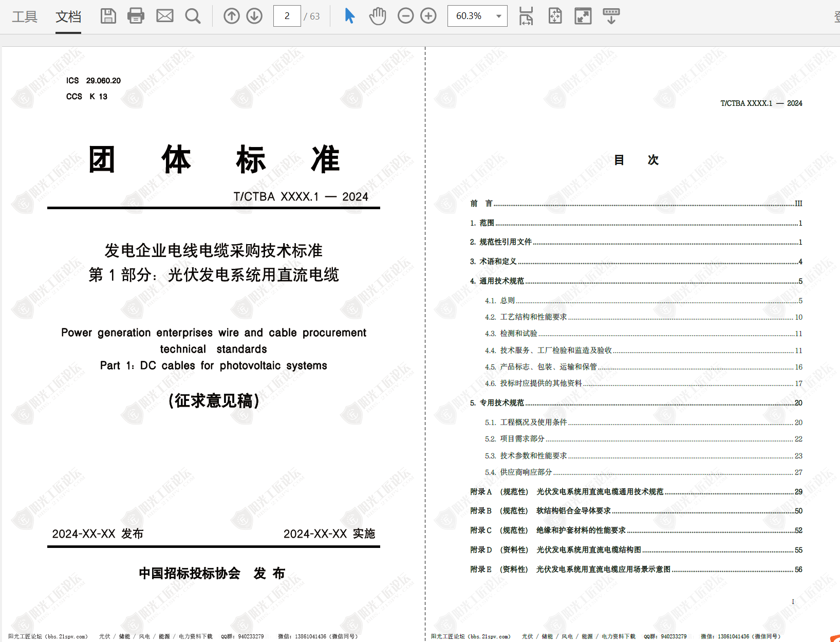The width and height of the screenshot is (840, 642).
Task: Click right page header T/CTBA XXXX.1 — 2024
Action: (761, 103)
